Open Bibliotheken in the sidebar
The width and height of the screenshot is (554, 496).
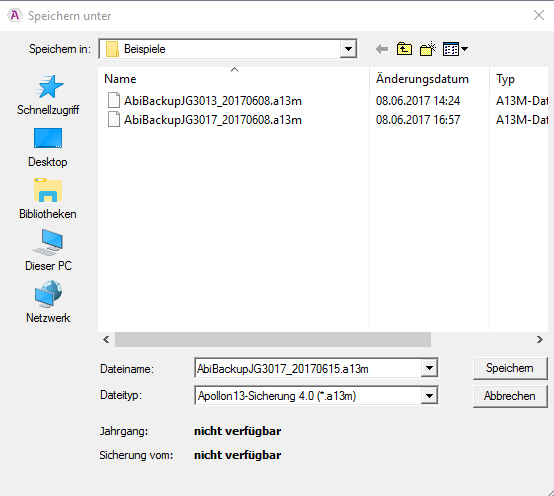(x=48, y=199)
